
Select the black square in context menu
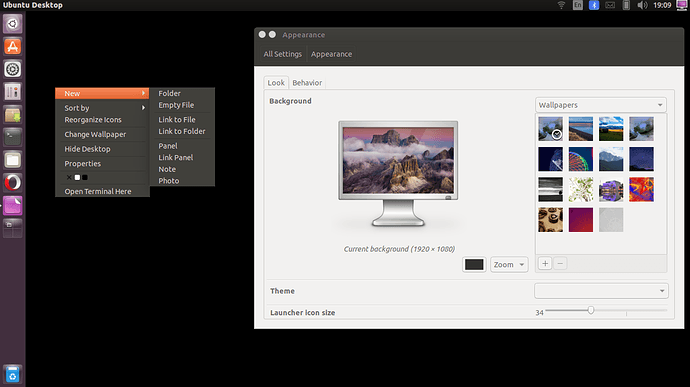(85, 177)
